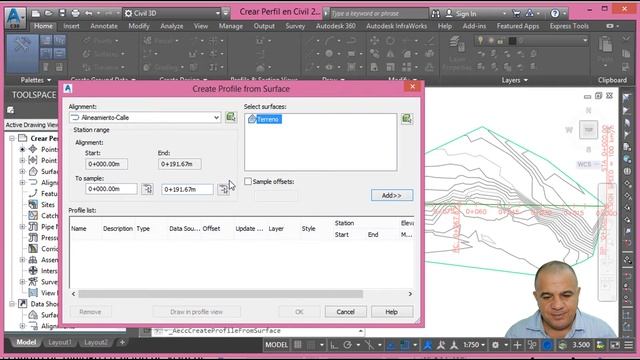This screenshot has height=360, width=640.
Task: Collapse the Data Sho... tree node
Action: 12,304
